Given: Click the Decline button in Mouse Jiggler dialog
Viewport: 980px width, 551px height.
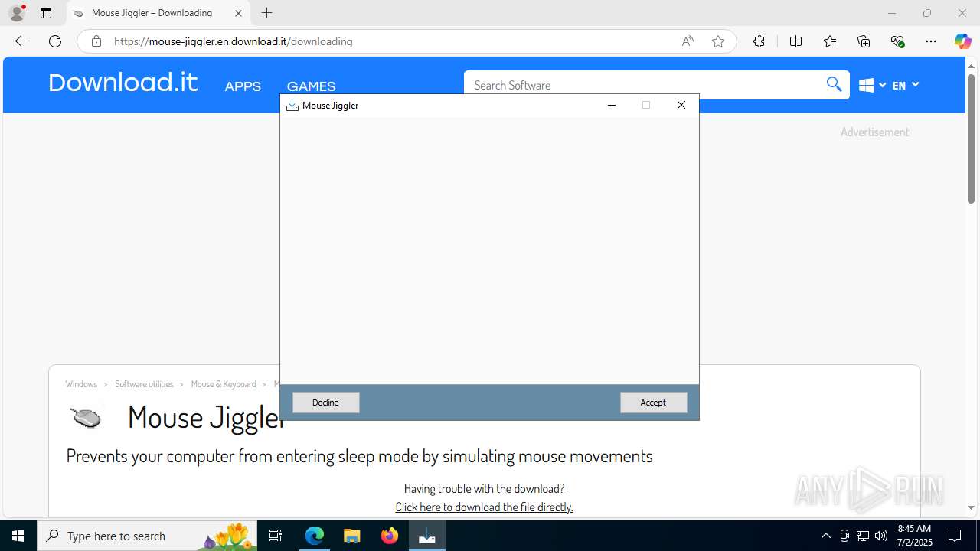Looking at the screenshot, I should [x=325, y=403].
